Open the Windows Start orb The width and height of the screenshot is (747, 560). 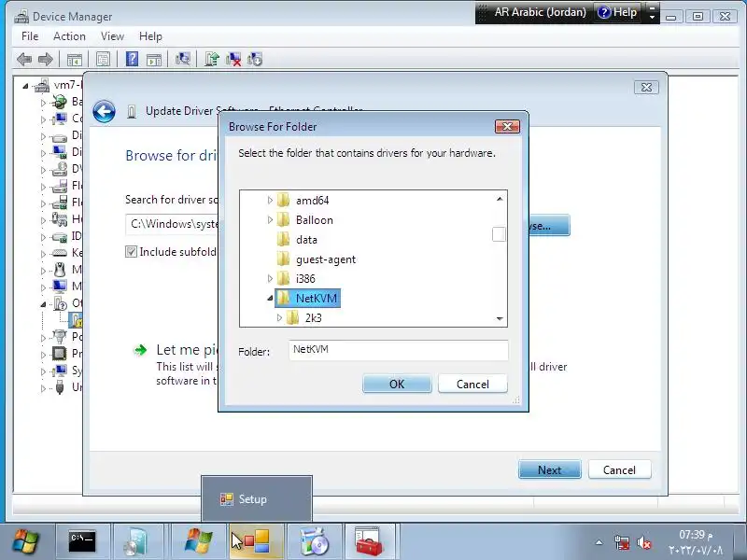[x=25, y=541]
